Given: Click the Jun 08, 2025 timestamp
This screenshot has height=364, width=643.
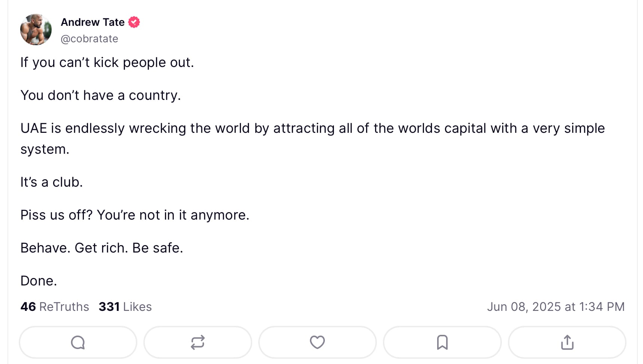Looking at the screenshot, I should click(556, 307).
